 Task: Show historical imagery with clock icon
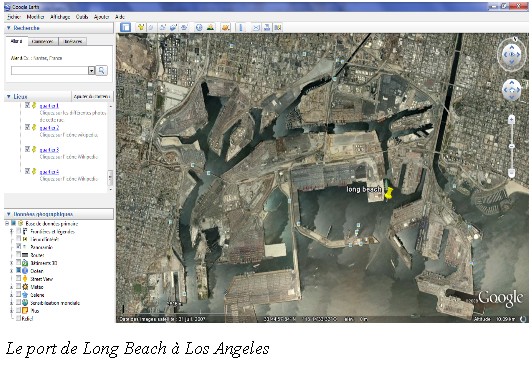(199, 27)
